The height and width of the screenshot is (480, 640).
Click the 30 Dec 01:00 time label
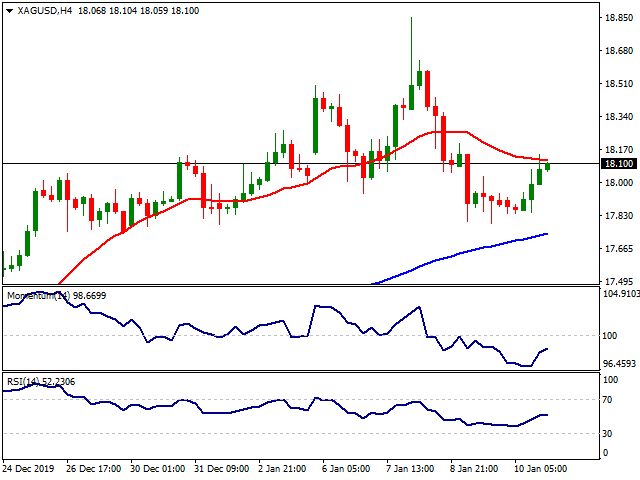coord(158,469)
